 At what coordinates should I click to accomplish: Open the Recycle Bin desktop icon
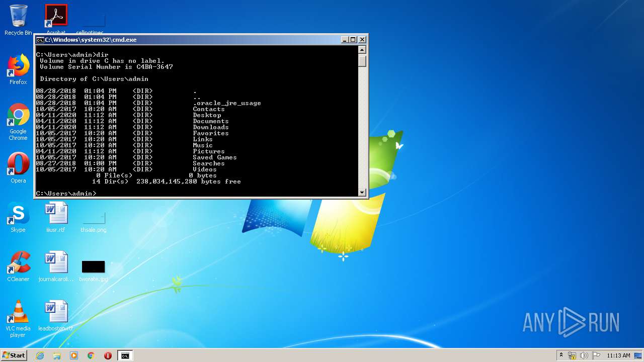tap(18, 20)
